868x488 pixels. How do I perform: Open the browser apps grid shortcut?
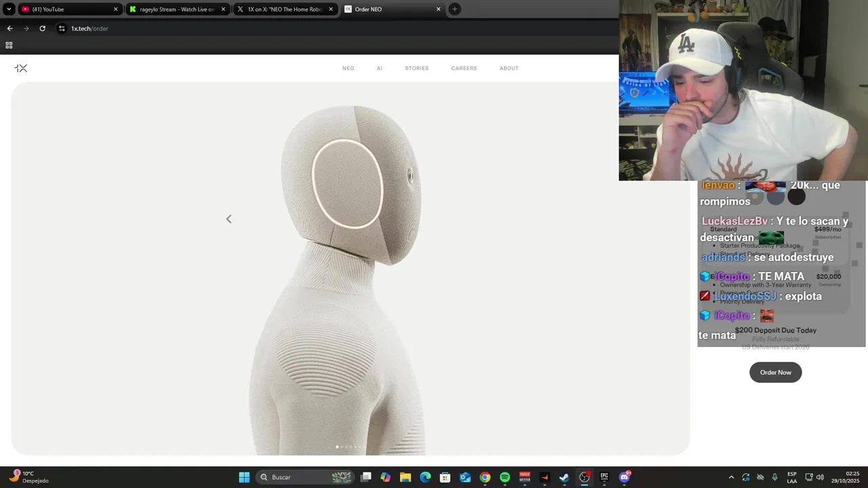(9, 45)
